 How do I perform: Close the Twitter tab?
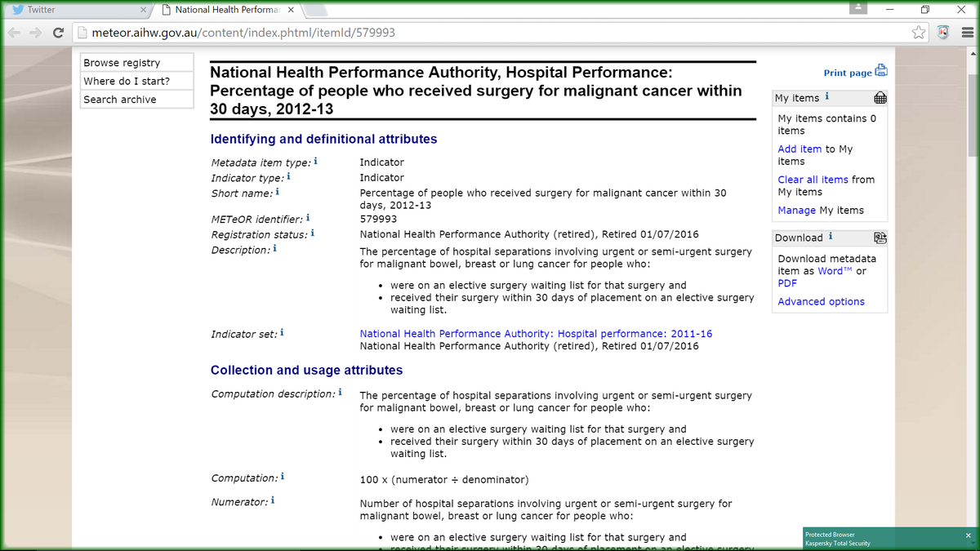pos(143,11)
